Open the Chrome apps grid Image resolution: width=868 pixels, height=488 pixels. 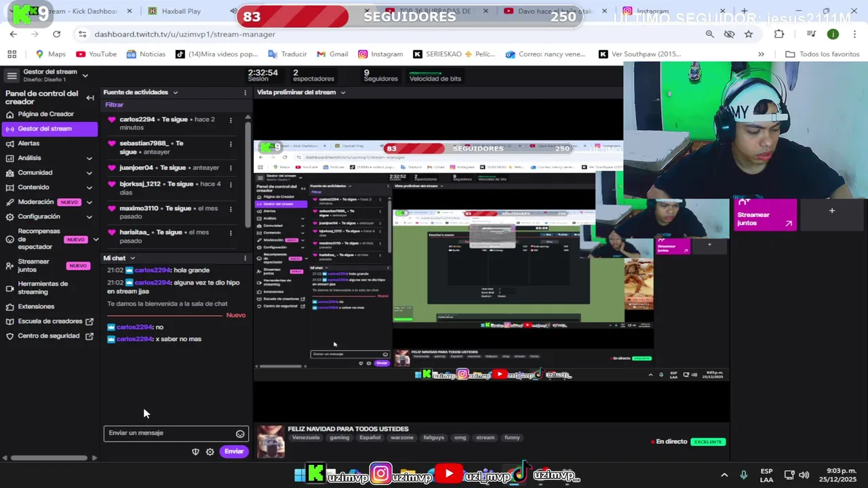pos(12,54)
